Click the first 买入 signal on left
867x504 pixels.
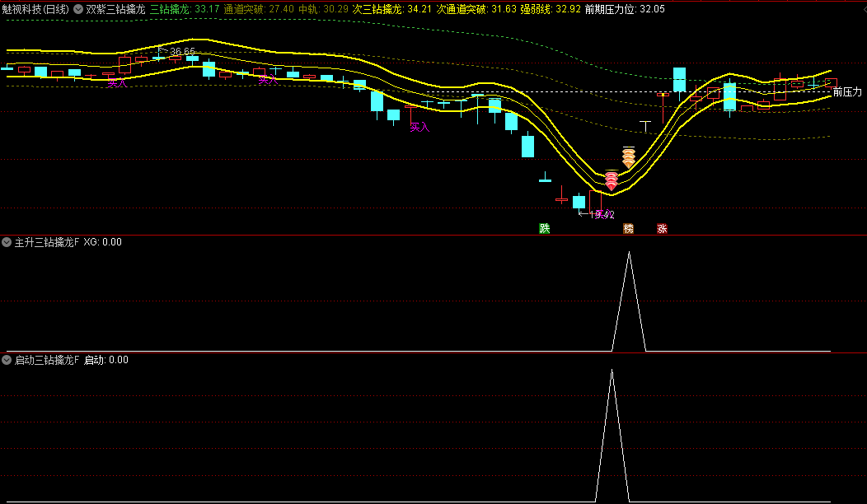click(118, 83)
